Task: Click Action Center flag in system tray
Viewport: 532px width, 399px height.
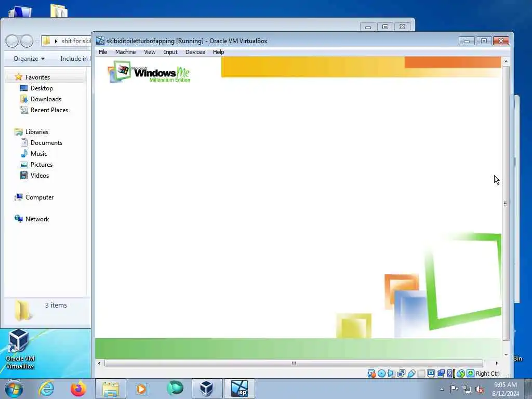Action: click(x=454, y=389)
